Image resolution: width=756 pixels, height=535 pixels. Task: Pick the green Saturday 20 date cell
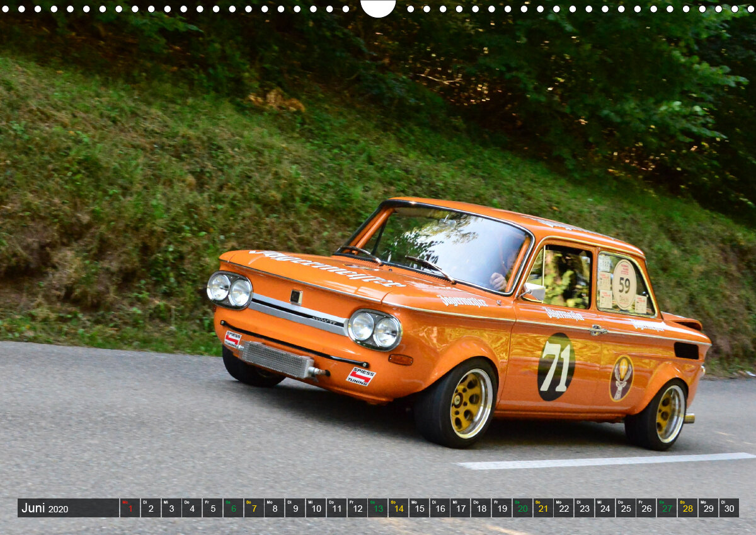click(x=522, y=508)
